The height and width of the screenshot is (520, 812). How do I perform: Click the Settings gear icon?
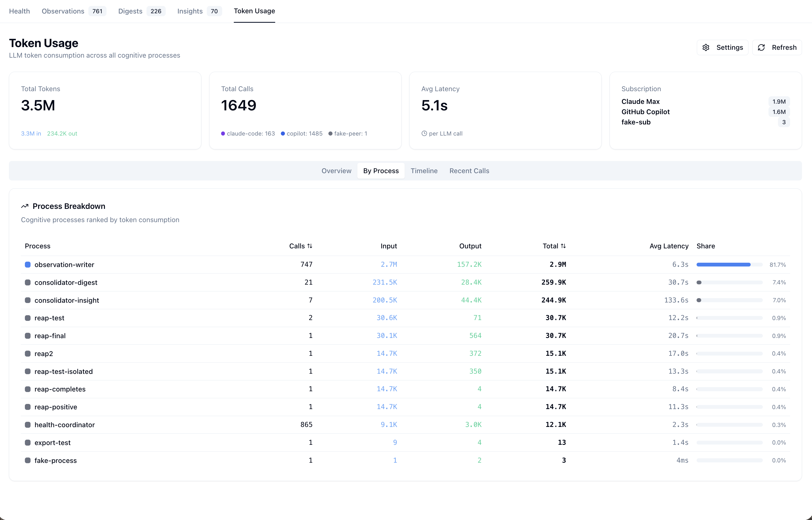706,48
